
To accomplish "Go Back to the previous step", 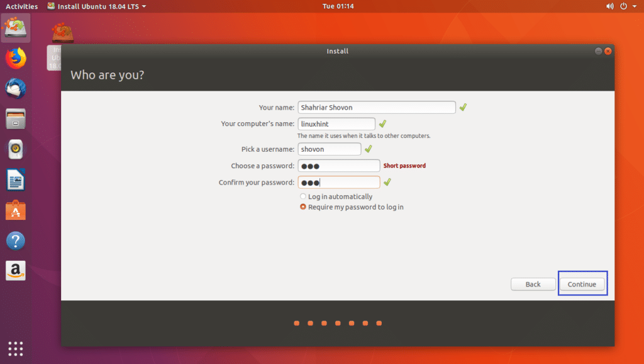I will 533,284.
